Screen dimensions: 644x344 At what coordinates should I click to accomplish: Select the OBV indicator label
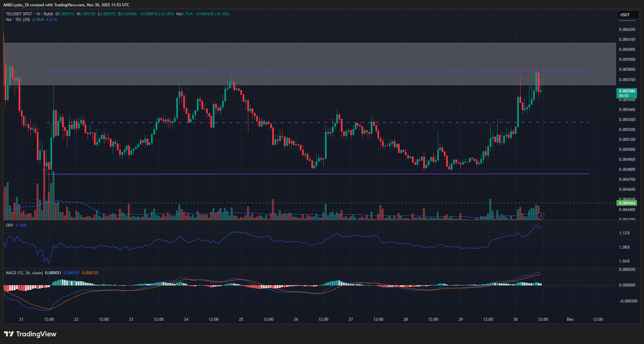pos(10,225)
